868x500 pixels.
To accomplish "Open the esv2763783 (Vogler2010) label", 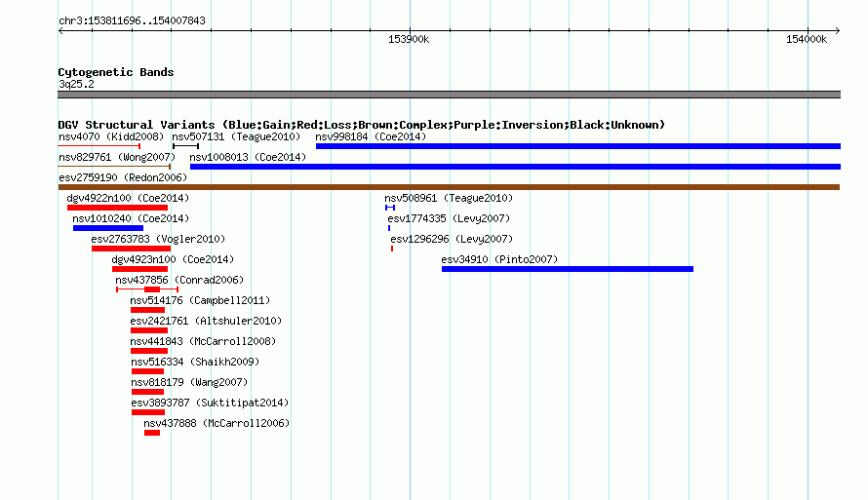I will 158,239.
